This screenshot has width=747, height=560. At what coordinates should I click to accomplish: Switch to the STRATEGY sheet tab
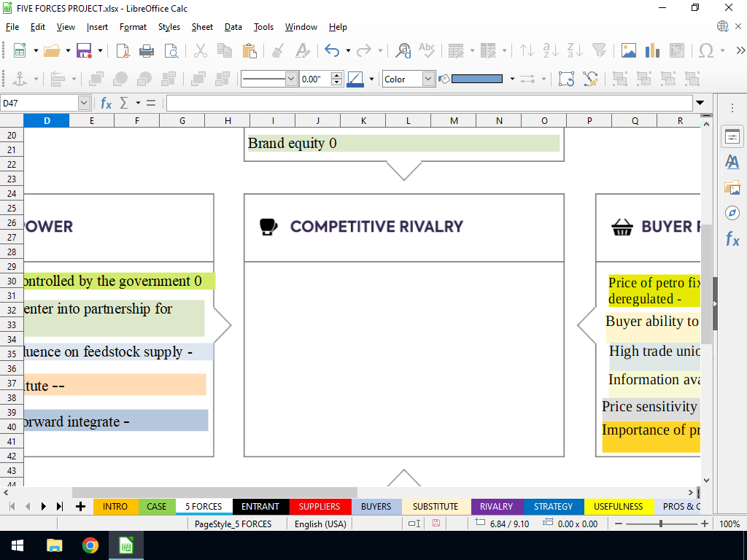(553, 507)
